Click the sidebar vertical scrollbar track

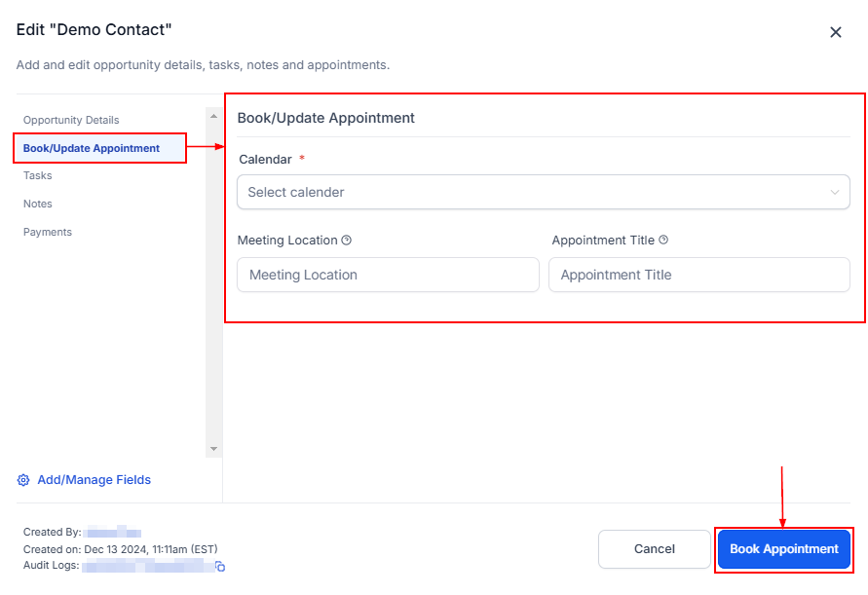(214, 292)
